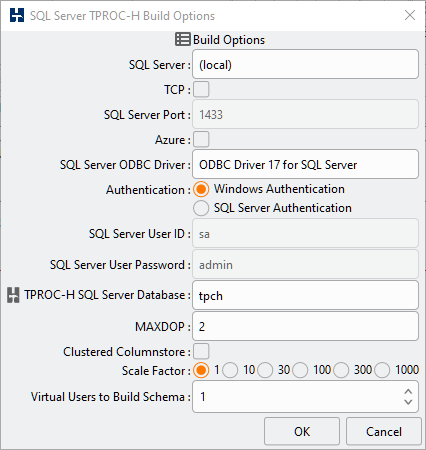The width and height of the screenshot is (426, 450).
Task: Choose scale factor 1
Action: point(201,370)
